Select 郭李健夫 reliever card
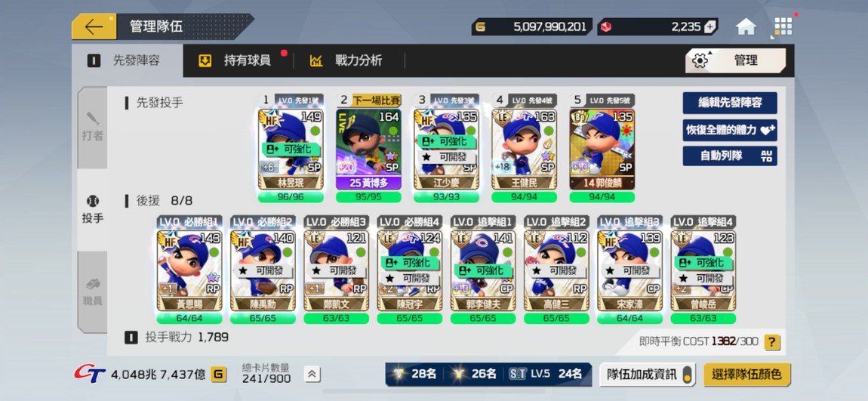Image resolution: width=868 pixels, height=401 pixels. (483, 270)
